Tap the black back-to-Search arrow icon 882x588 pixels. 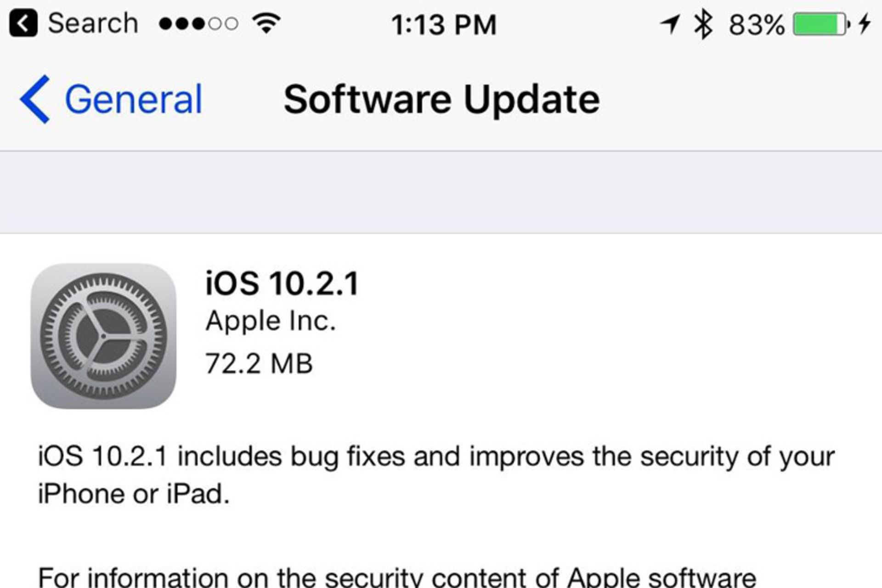23,24
